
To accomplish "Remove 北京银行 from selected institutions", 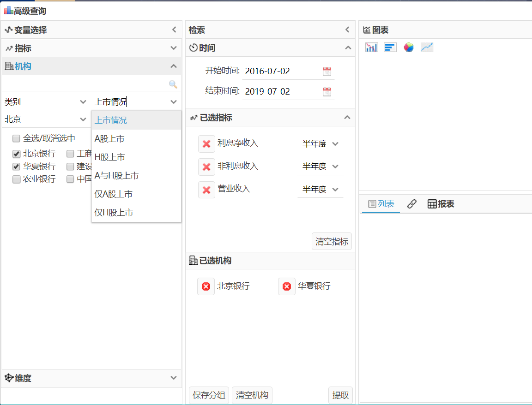I will 206,286.
